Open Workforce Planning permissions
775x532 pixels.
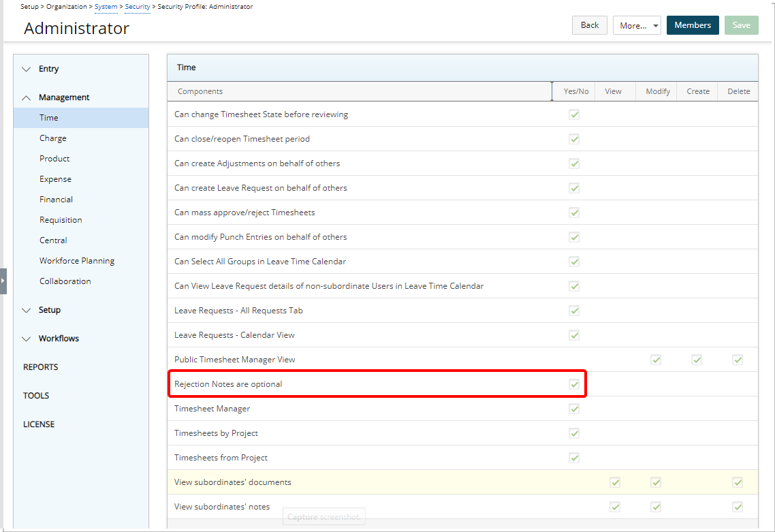tap(77, 261)
